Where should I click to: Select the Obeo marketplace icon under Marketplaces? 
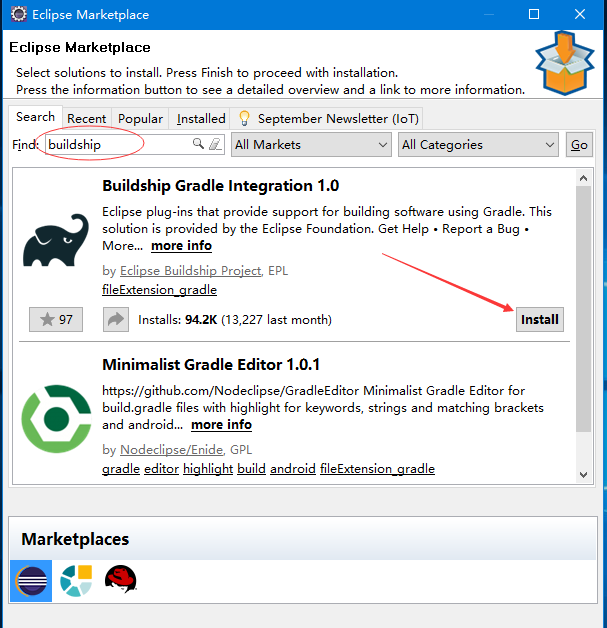point(76,581)
